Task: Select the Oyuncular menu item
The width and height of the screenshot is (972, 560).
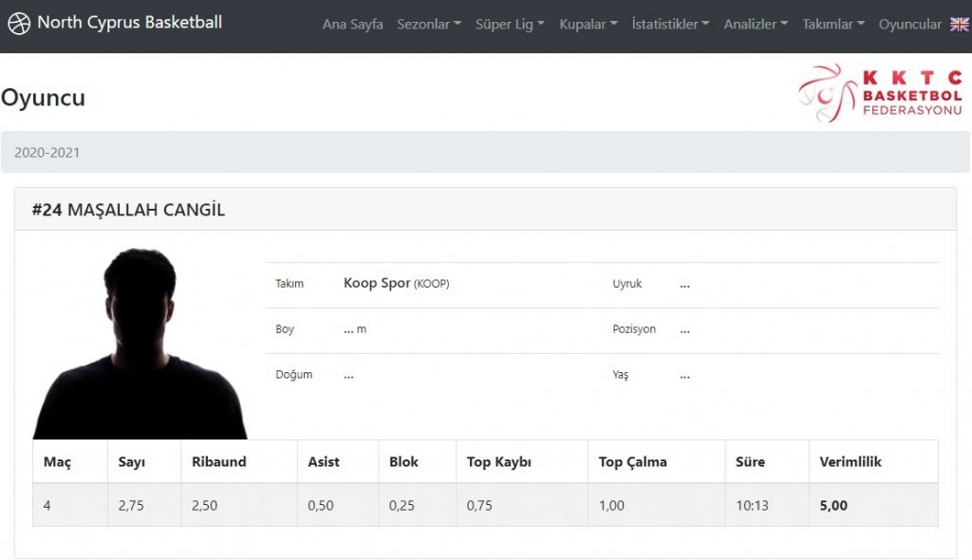Action: (x=909, y=24)
